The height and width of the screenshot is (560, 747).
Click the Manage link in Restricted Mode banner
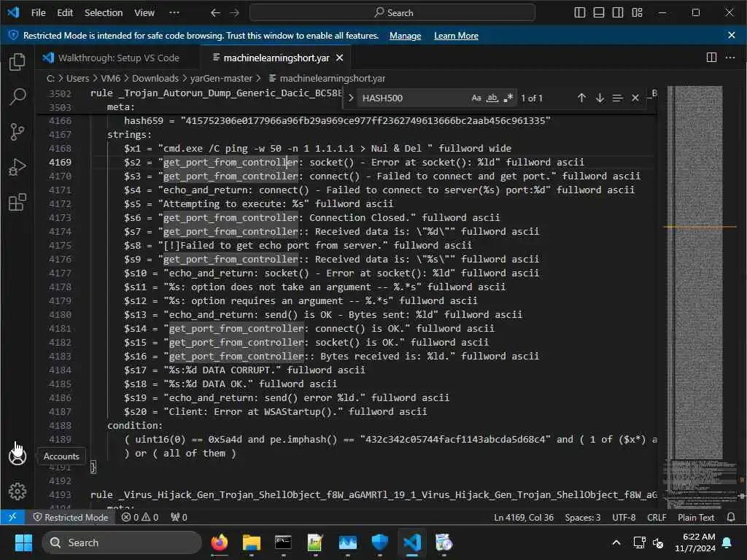coord(405,36)
